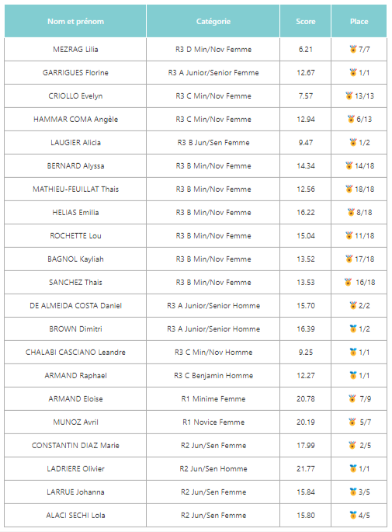Click the R1 Minime Femme category cell

tap(213, 398)
